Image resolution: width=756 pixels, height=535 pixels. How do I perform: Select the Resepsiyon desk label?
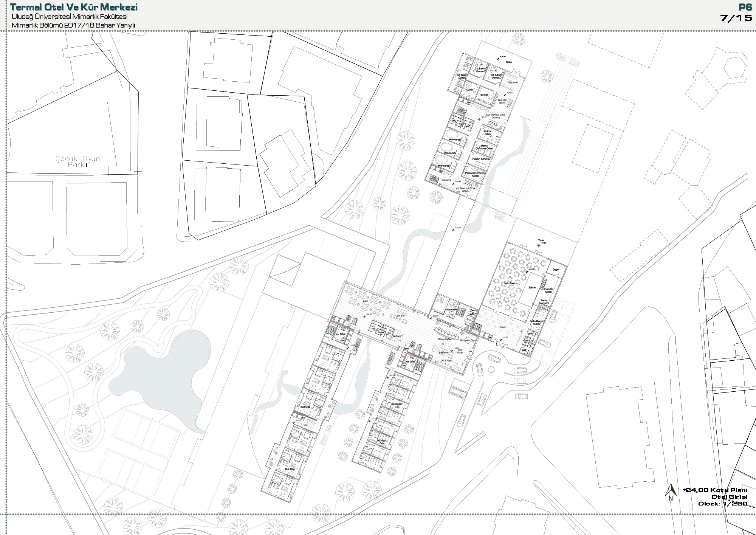(444, 339)
